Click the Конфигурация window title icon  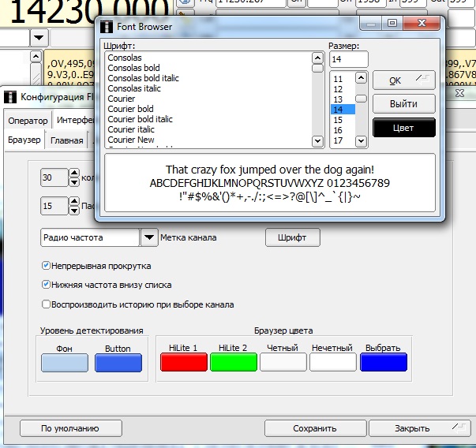click(x=10, y=97)
